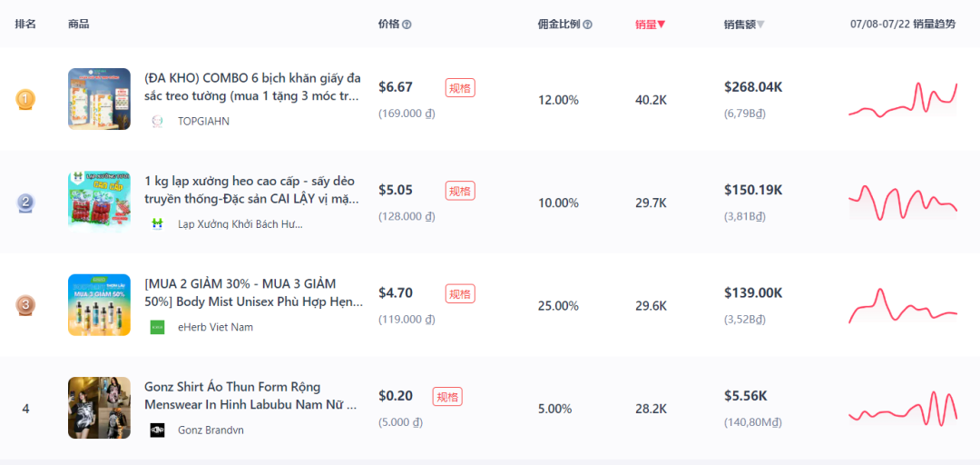
Task: Click the bronze rank 3 medal icon
Action: point(25,305)
